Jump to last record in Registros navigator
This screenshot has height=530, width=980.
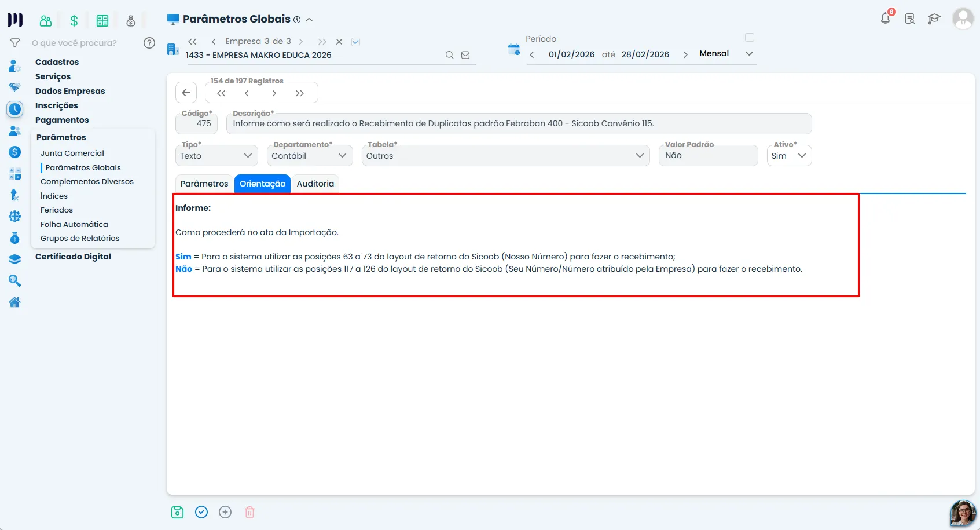(x=300, y=93)
